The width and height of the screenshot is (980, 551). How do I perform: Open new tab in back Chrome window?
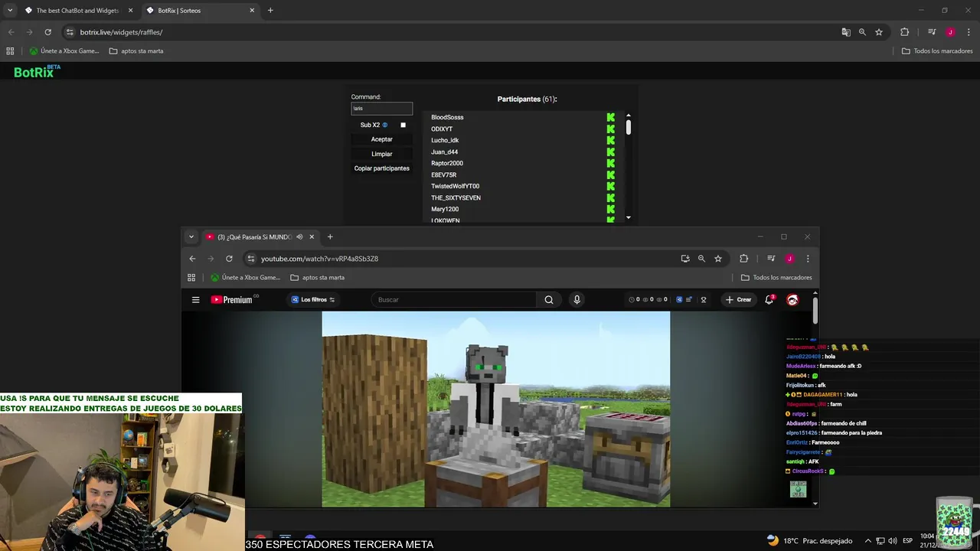[x=270, y=11]
